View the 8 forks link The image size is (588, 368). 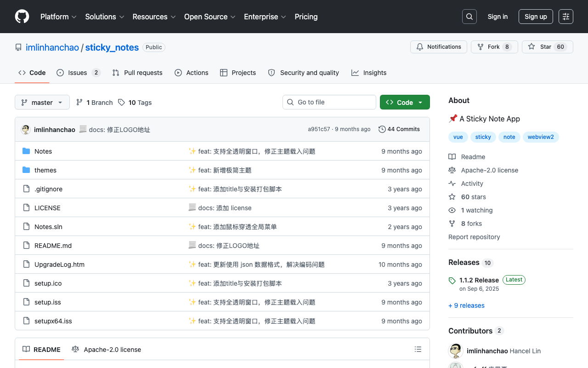[465, 224]
